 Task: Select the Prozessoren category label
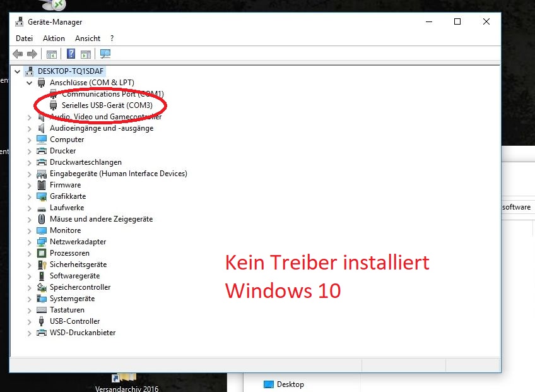(69, 253)
